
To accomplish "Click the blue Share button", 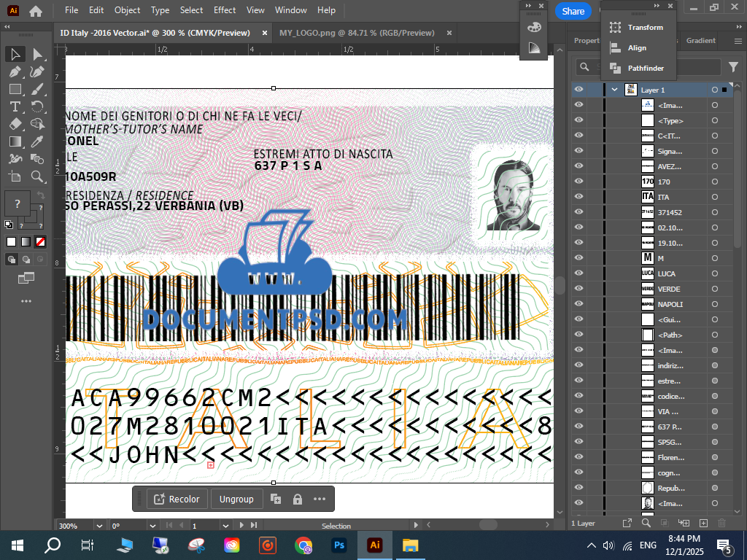I will (x=573, y=11).
